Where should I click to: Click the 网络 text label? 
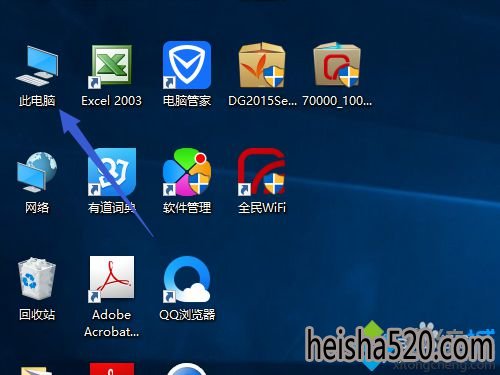pyautogui.click(x=37, y=208)
